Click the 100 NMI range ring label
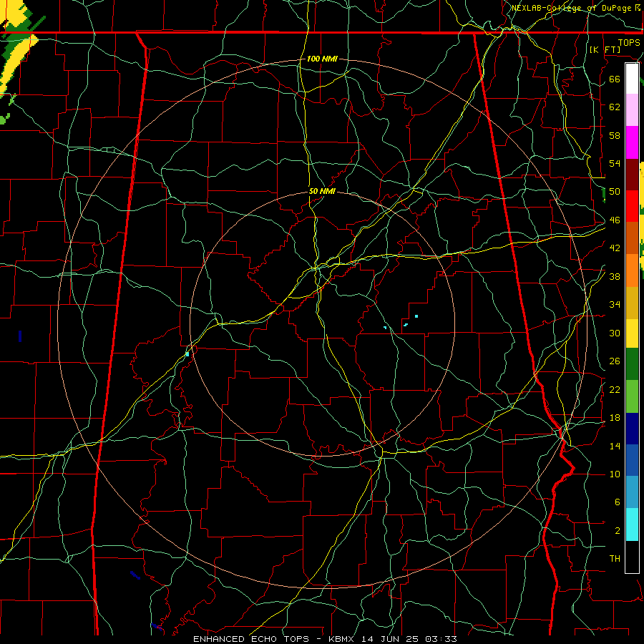The width and height of the screenshot is (644, 644). [x=322, y=59]
